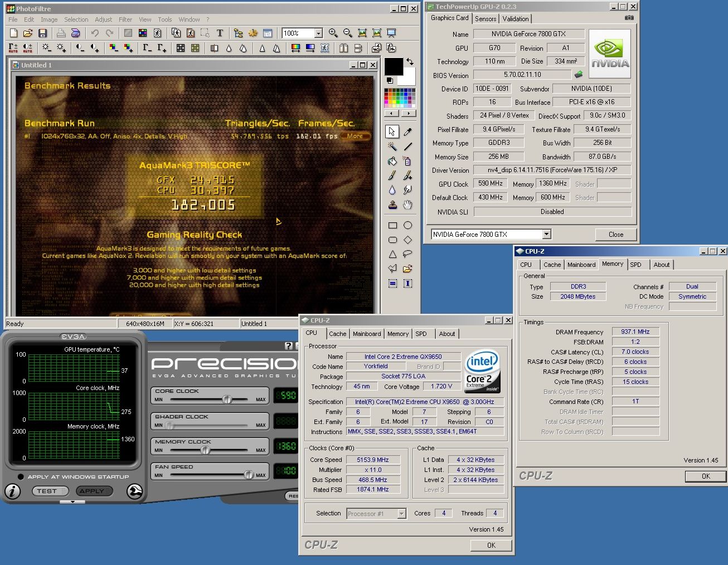Select the Smudge finger tool
728x565 pixels.
(407, 190)
